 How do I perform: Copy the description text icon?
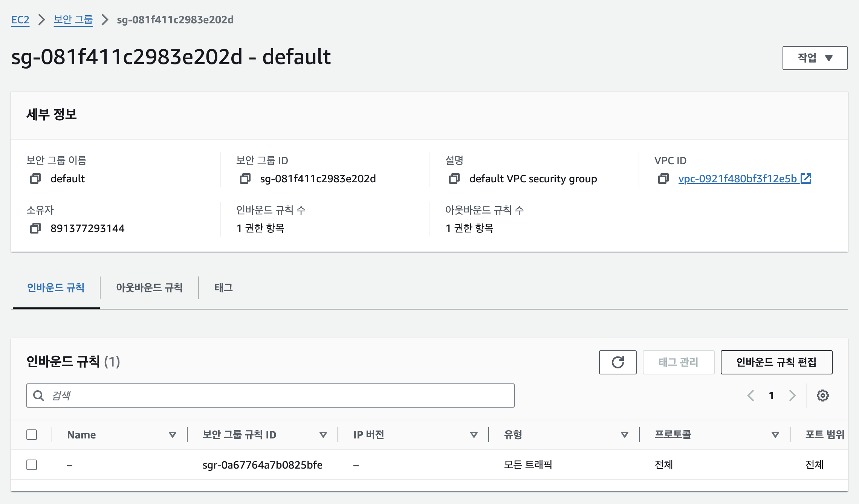[454, 179]
